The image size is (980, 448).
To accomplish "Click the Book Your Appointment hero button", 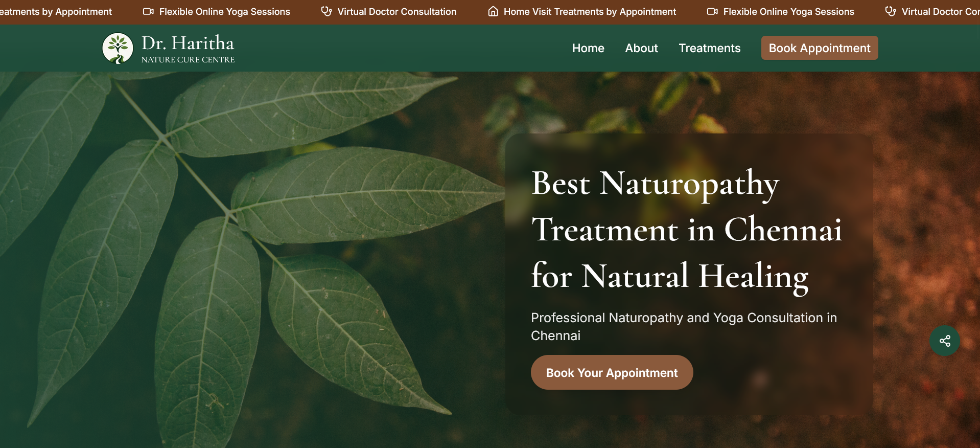I will click(x=612, y=372).
